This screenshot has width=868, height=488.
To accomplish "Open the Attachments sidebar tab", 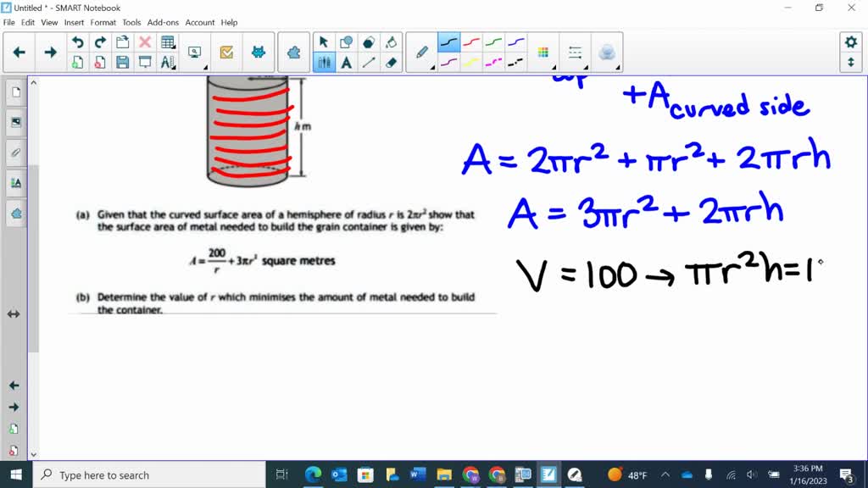I will tap(17, 151).
